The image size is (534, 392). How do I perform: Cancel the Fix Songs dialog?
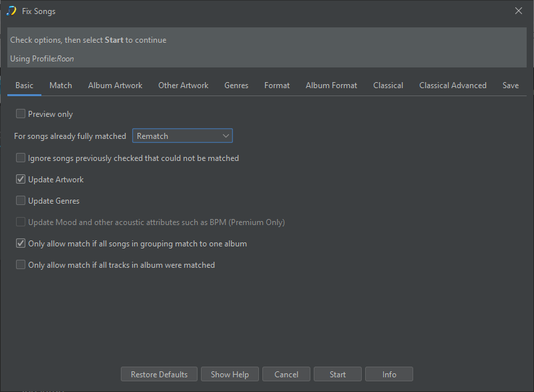point(286,375)
